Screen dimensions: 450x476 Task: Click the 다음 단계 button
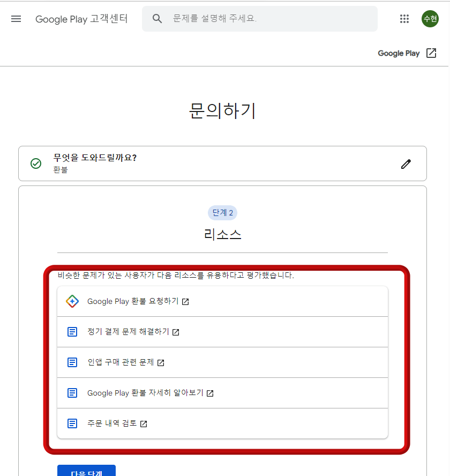tap(86, 472)
